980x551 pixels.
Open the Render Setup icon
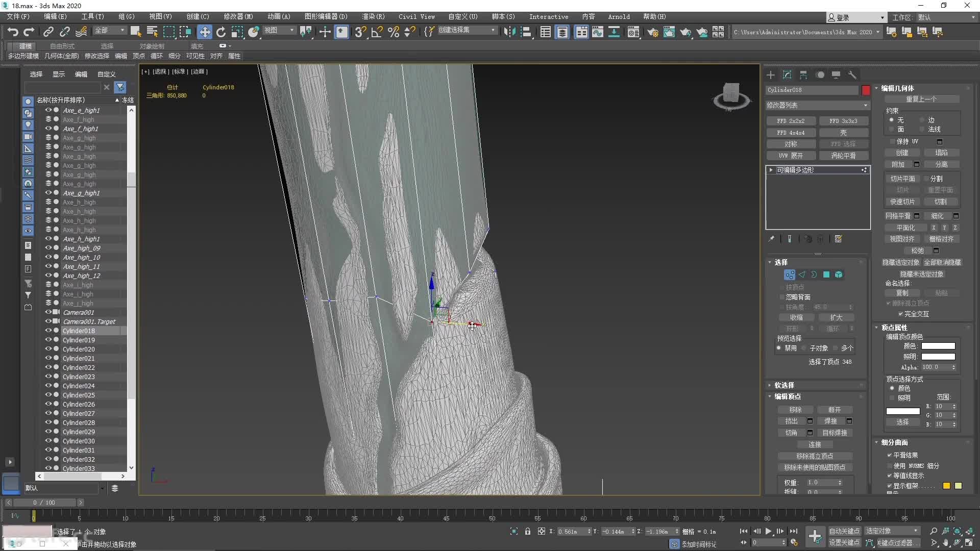click(x=652, y=32)
